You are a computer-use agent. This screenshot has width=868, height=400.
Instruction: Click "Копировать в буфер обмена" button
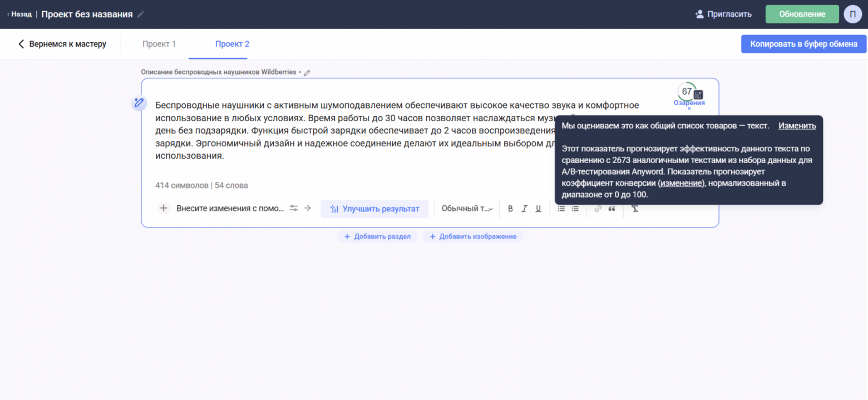(803, 43)
